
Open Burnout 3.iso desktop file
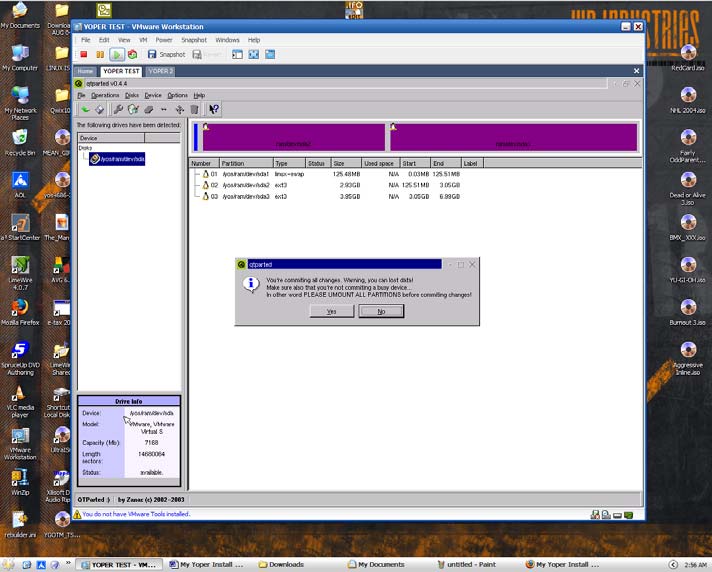point(688,312)
